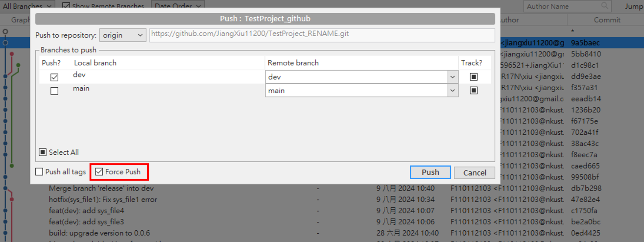Click commit hash 702a41f

tap(585, 132)
